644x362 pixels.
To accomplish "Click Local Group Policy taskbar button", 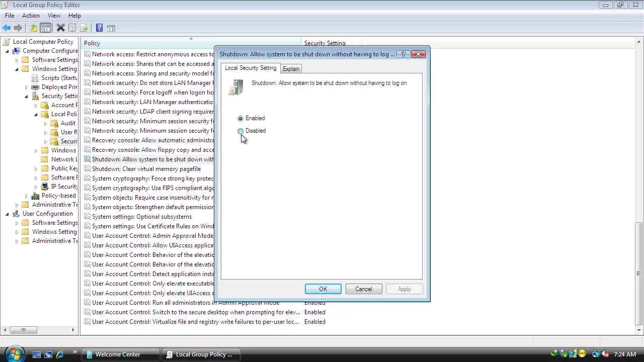I will click(202, 354).
